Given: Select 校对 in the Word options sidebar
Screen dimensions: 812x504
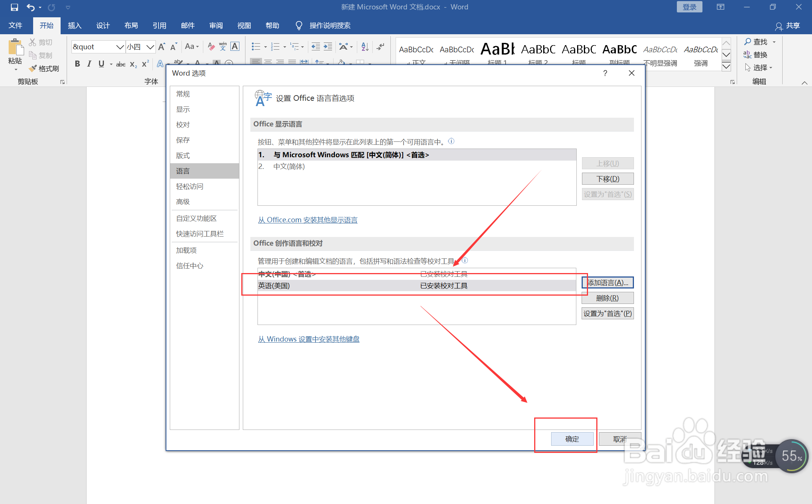Looking at the screenshot, I should 204,124.
